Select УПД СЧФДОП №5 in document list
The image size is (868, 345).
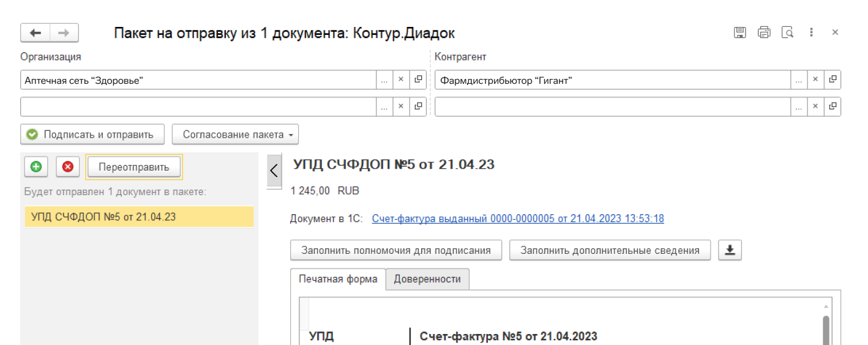[139, 217]
